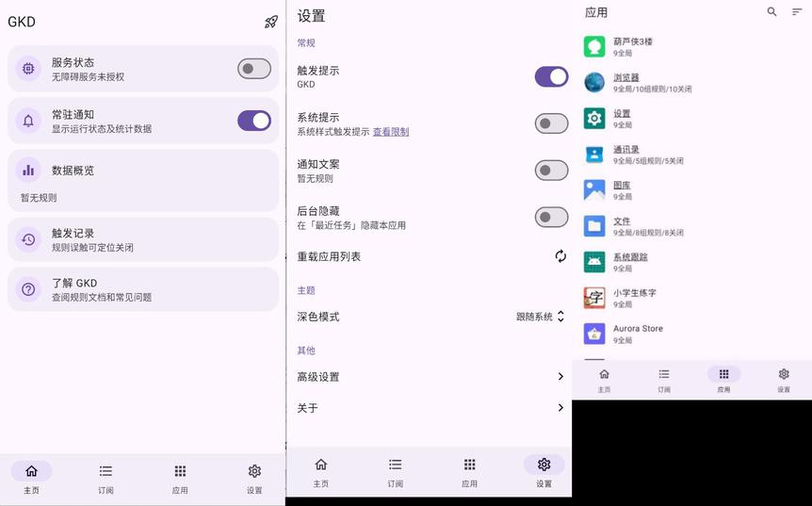The width and height of the screenshot is (812, 506).
Task: Turn off the 触发提示 switch
Action: [551, 76]
